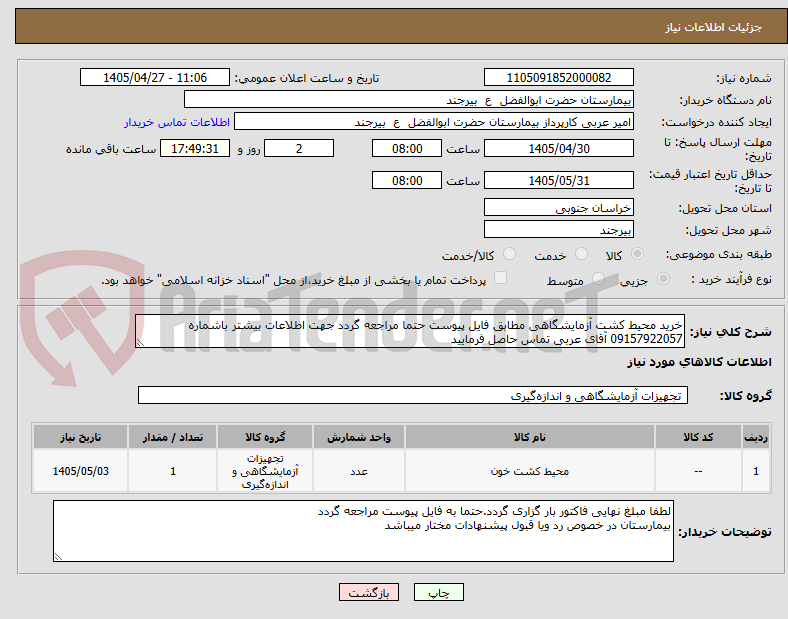
Task: Click the تاریخ نیاز column header
Action: pyautogui.click(x=80, y=437)
